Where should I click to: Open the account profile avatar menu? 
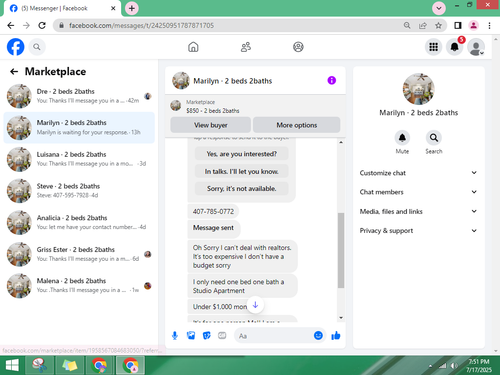pyautogui.click(x=476, y=47)
